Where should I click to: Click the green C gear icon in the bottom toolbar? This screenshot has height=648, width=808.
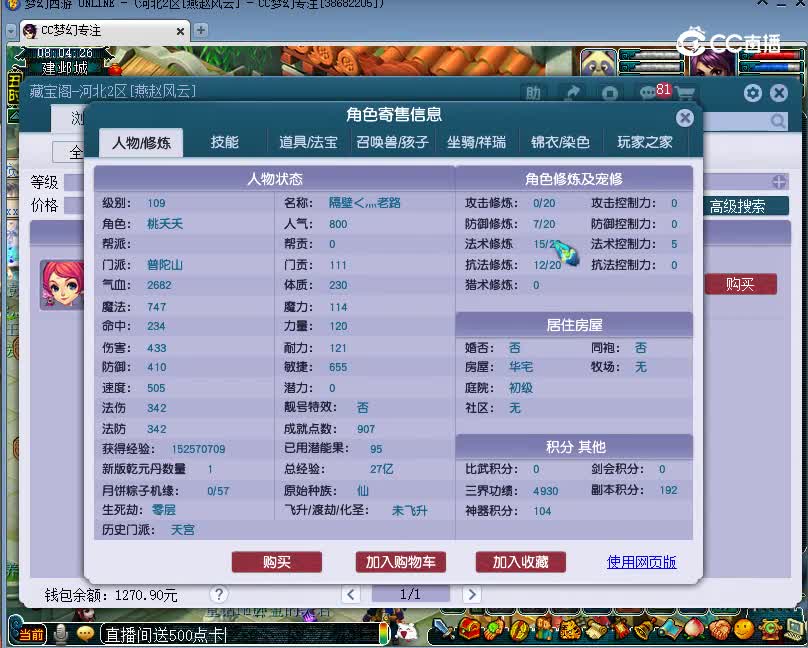click(770, 629)
